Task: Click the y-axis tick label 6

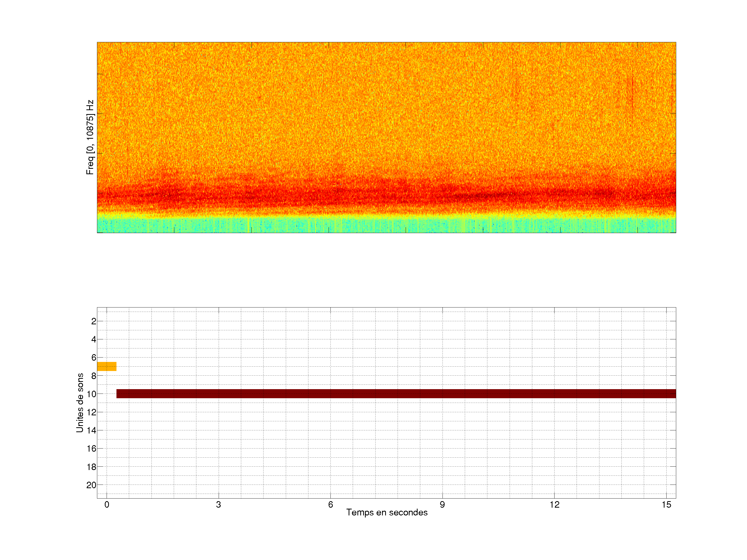Action: (94, 358)
